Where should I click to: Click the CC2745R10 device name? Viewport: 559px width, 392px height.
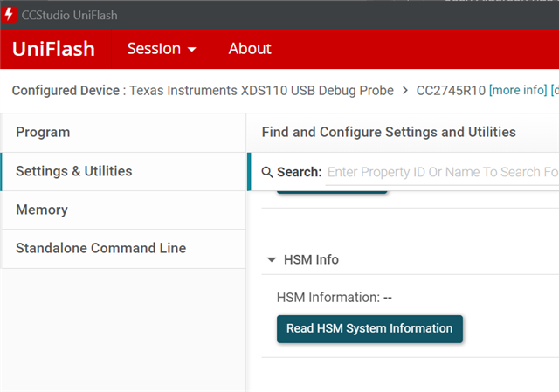tap(451, 91)
